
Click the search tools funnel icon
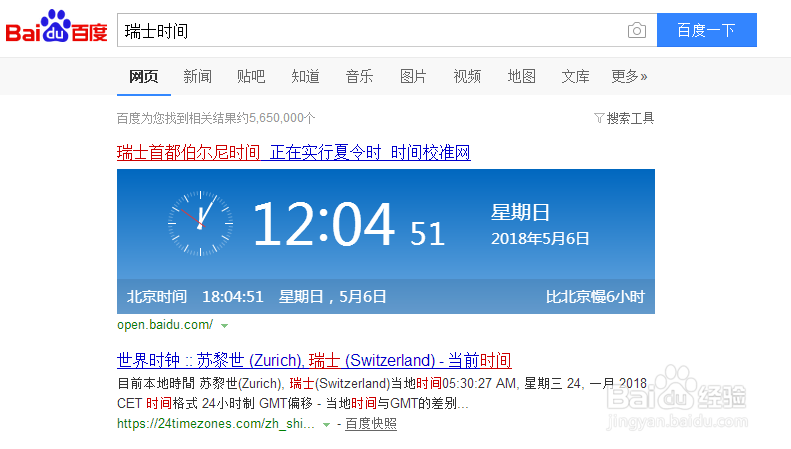pos(599,118)
